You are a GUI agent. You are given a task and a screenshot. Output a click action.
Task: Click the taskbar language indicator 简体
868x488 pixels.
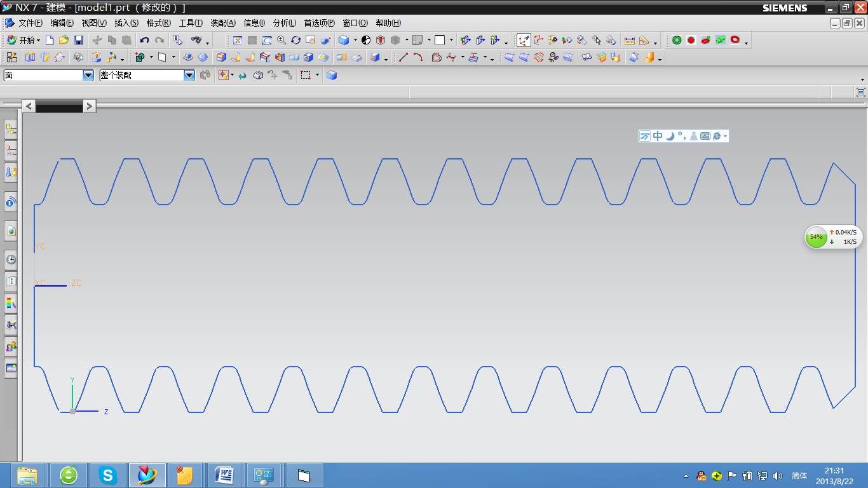tap(799, 476)
